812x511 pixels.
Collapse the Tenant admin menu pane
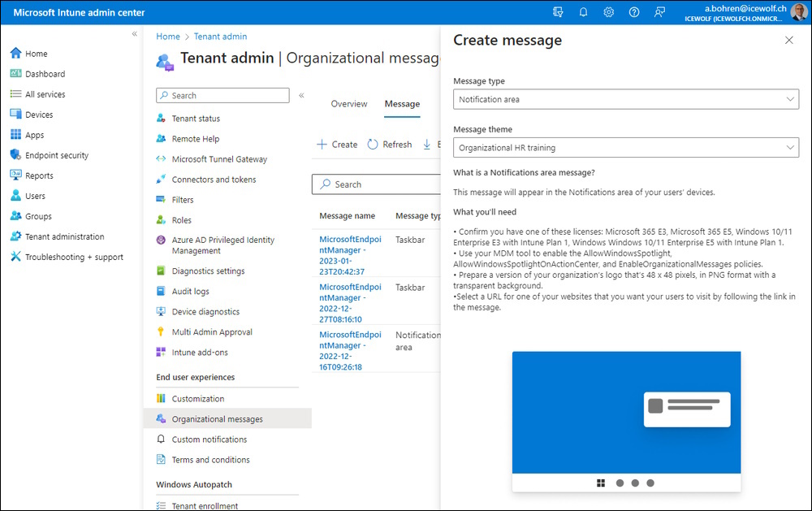coord(301,95)
